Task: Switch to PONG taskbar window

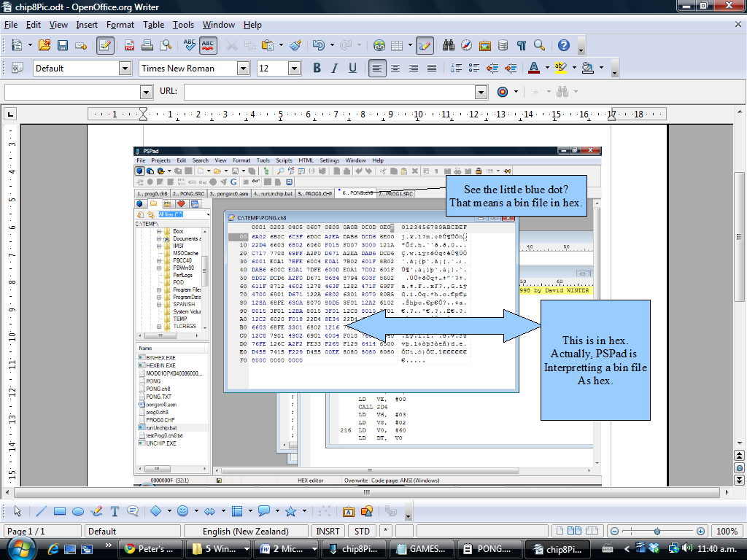Action: [x=489, y=549]
